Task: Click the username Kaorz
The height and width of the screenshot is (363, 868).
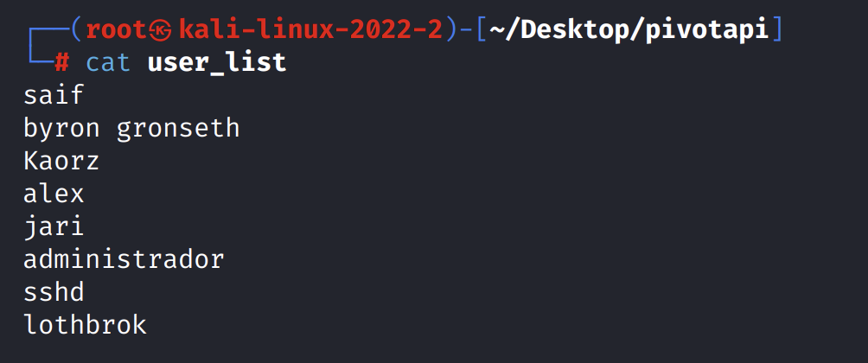Action: coord(61,161)
